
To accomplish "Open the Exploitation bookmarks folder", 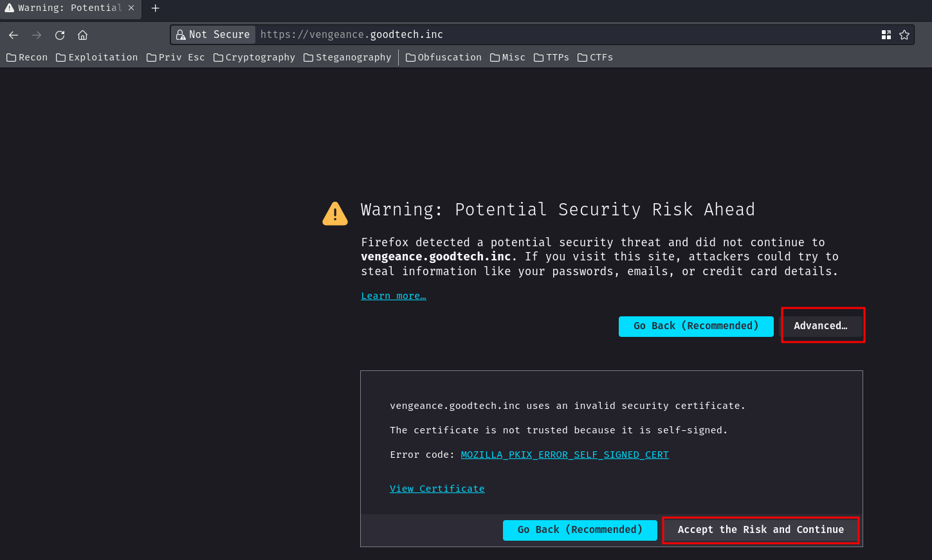I will pos(97,57).
